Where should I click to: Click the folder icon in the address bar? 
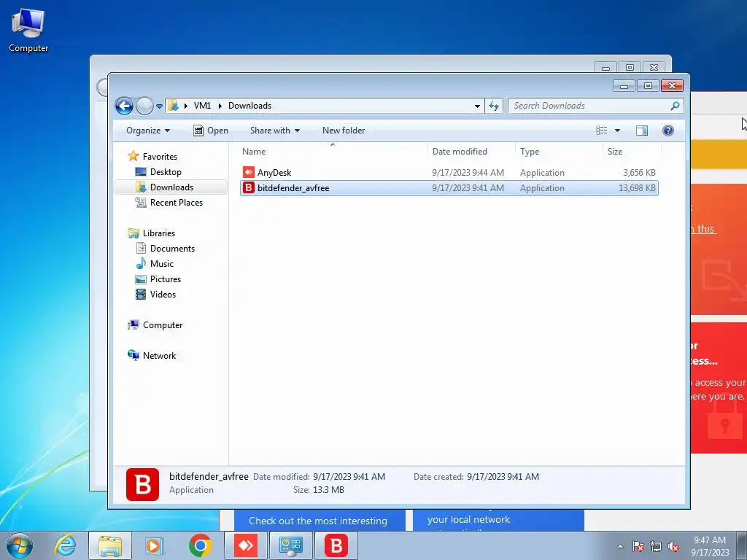pos(174,106)
